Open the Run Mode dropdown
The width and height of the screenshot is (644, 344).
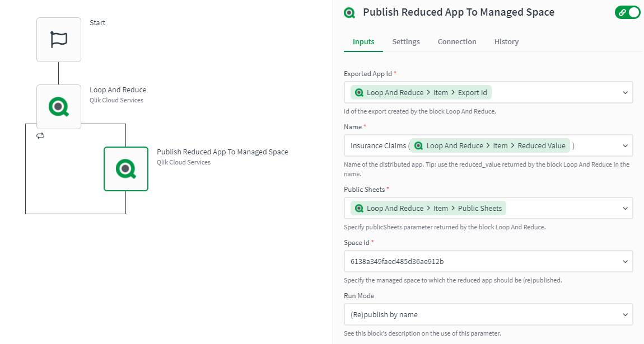point(626,314)
